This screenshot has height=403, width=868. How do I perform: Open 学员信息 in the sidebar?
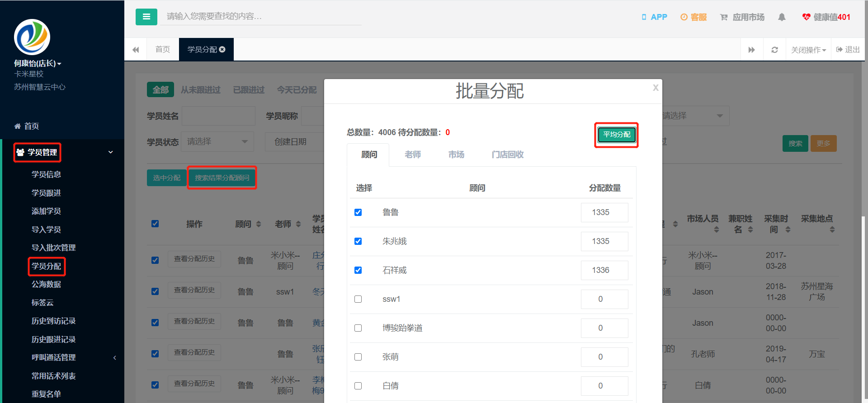tap(46, 174)
